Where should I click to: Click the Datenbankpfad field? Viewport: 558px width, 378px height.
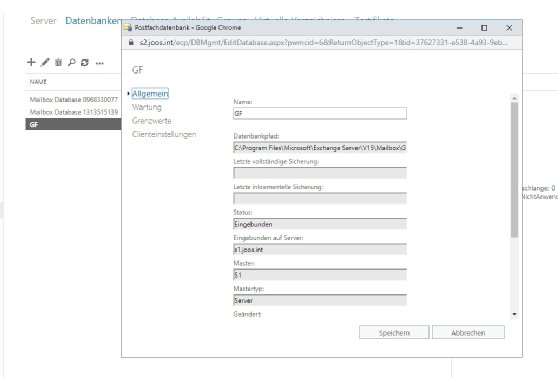320,147
